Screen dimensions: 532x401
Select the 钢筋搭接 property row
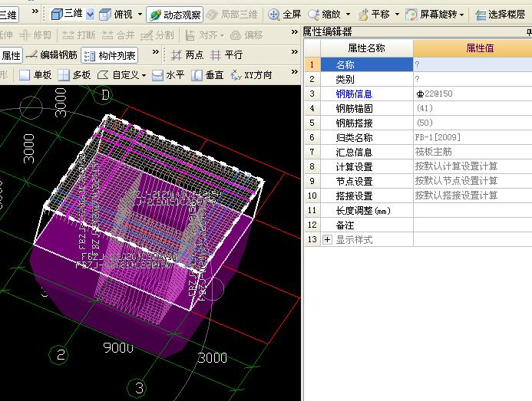[x=367, y=123]
